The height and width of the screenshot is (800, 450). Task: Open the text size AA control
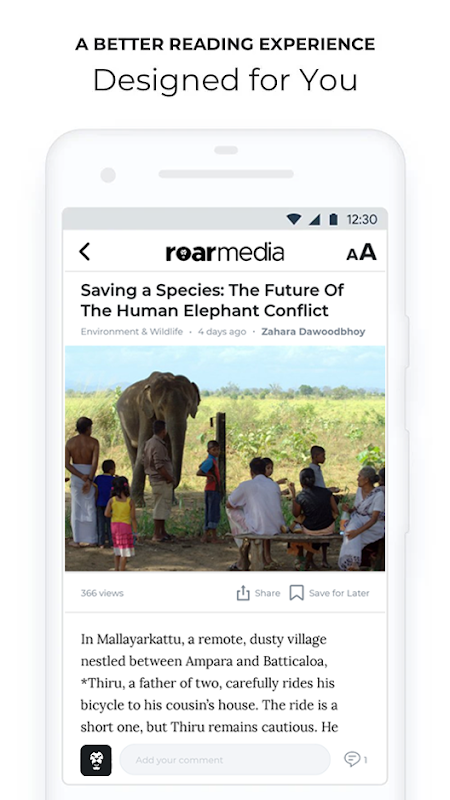click(x=361, y=252)
